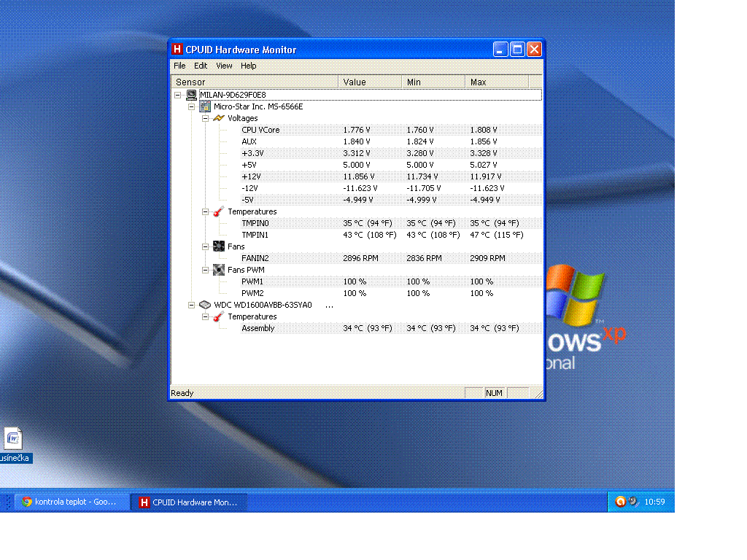747x560 pixels.
Task: Click the Max column header
Action: 496,82
